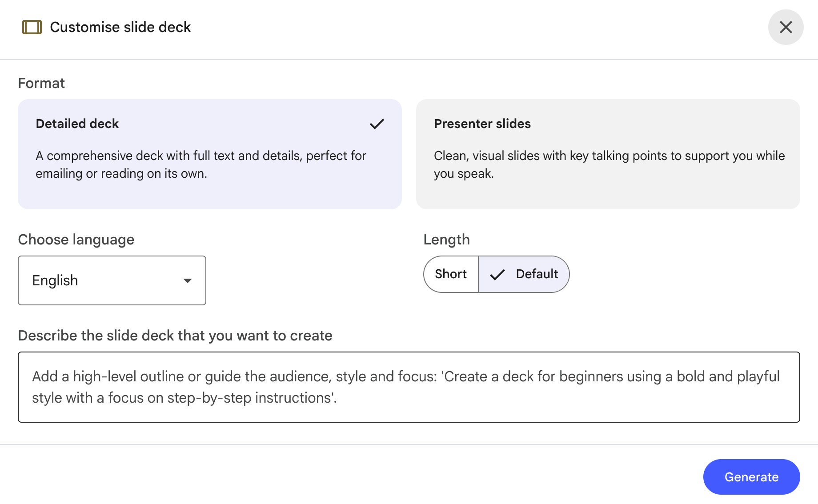Click the dropdown arrow in the language selector
The image size is (818, 504).
[188, 280]
